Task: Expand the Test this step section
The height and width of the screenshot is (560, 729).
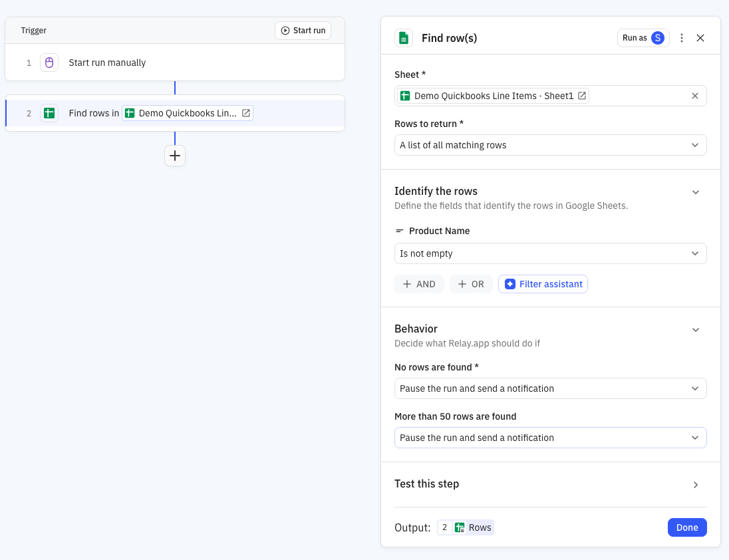Action: (x=696, y=485)
